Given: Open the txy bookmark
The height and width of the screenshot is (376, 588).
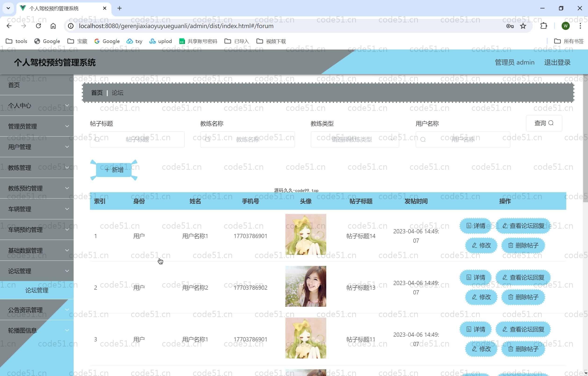Looking at the screenshot, I should click(x=134, y=41).
